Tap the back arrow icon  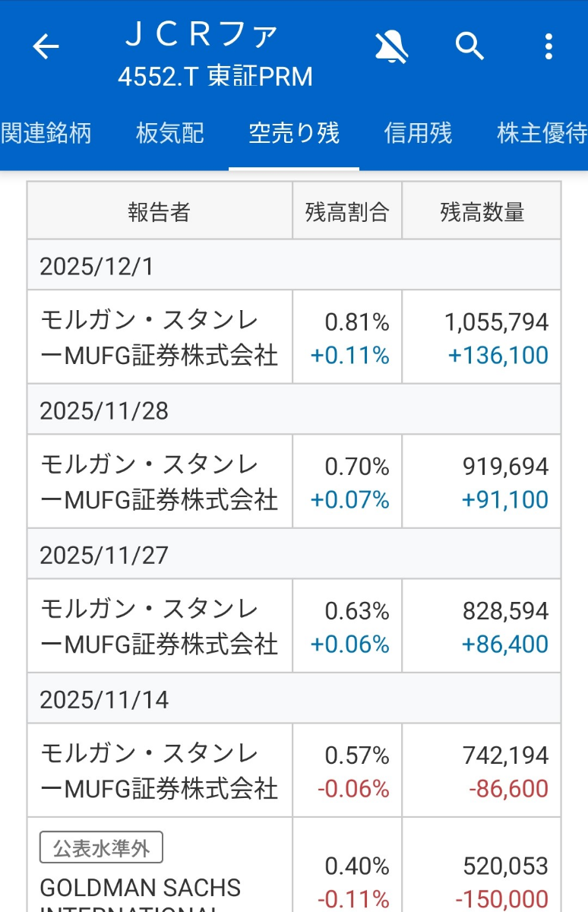pos(46,47)
